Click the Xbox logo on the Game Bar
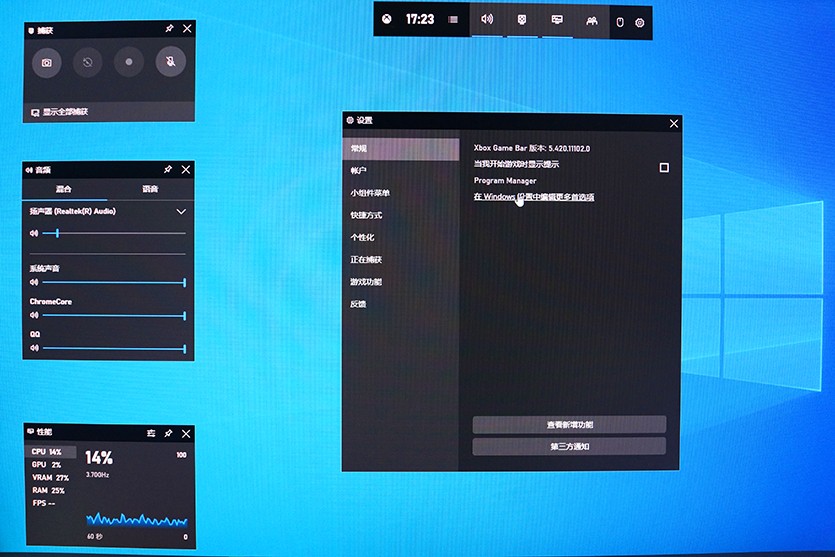Viewport: 835px width, 557px height. (x=387, y=19)
